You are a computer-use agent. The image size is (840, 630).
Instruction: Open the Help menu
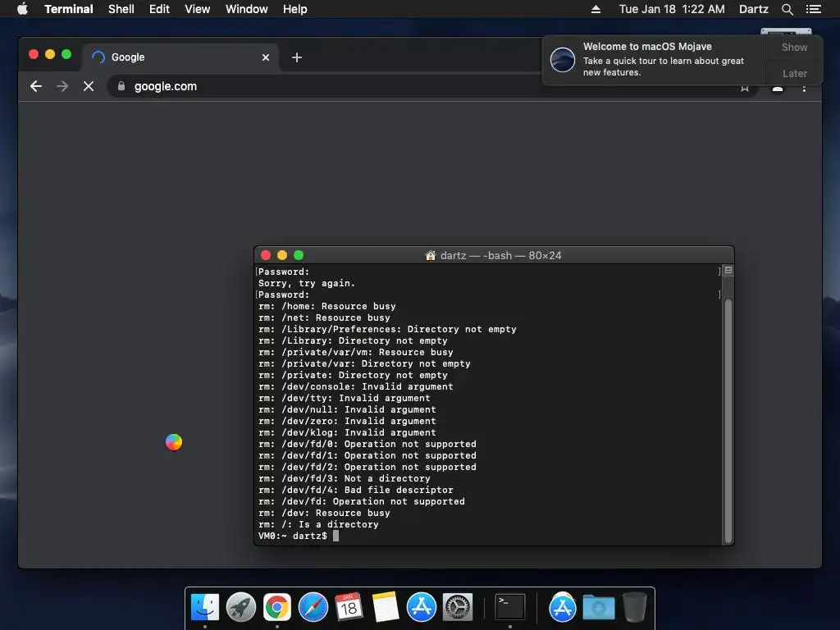(294, 9)
